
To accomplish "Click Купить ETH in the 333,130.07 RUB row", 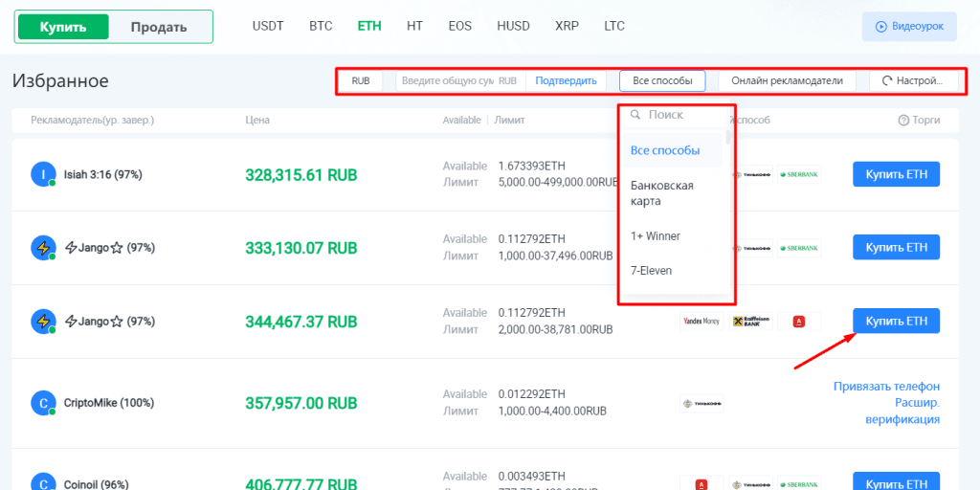I will 896,248.
